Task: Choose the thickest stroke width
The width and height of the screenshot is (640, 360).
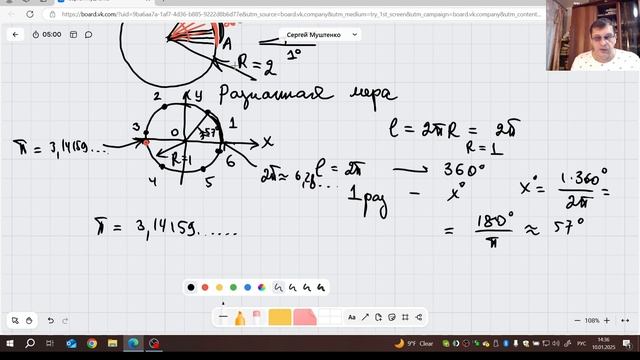Action: (x=321, y=287)
